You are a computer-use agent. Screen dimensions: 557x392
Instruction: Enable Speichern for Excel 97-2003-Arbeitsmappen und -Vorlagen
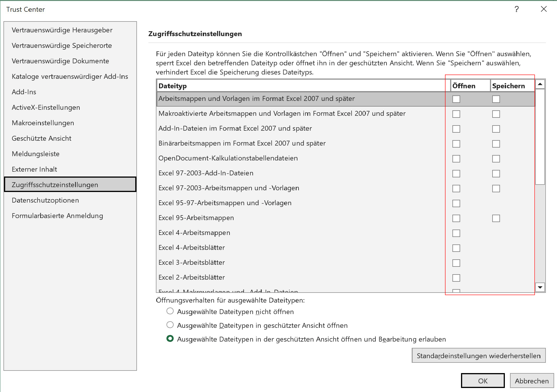tap(496, 189)
